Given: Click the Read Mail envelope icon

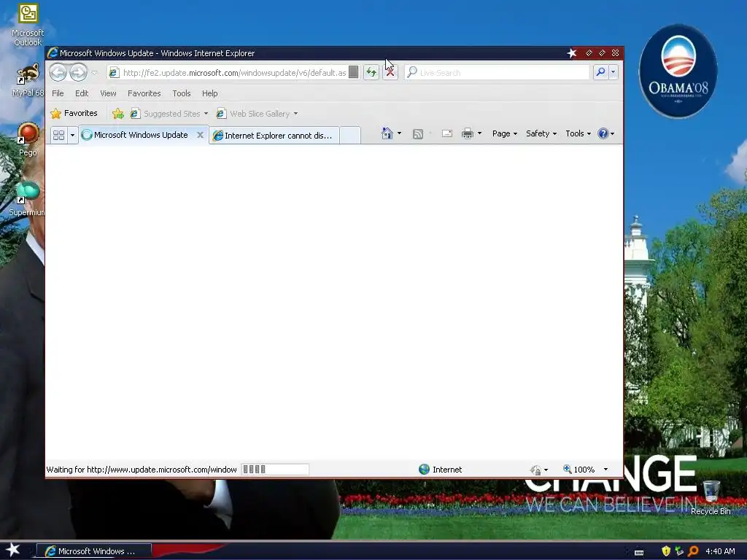Looking at the screenshot, I should [447, 134].
